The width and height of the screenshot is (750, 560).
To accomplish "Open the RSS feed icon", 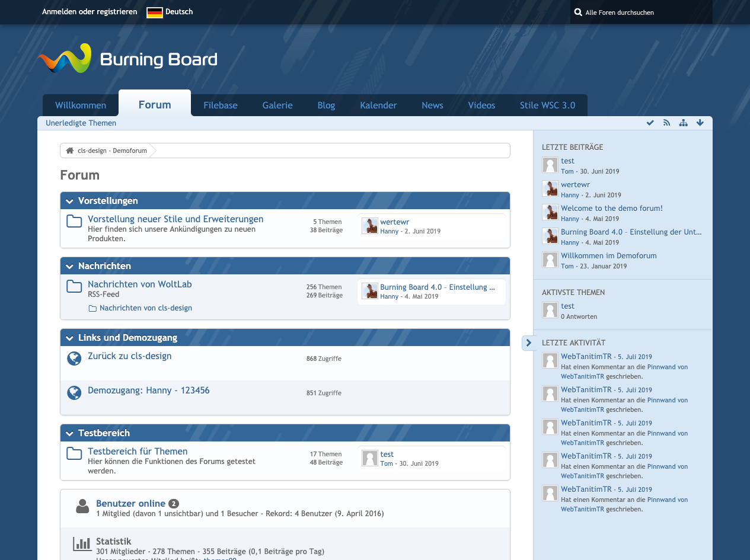I will pos(666,123).
